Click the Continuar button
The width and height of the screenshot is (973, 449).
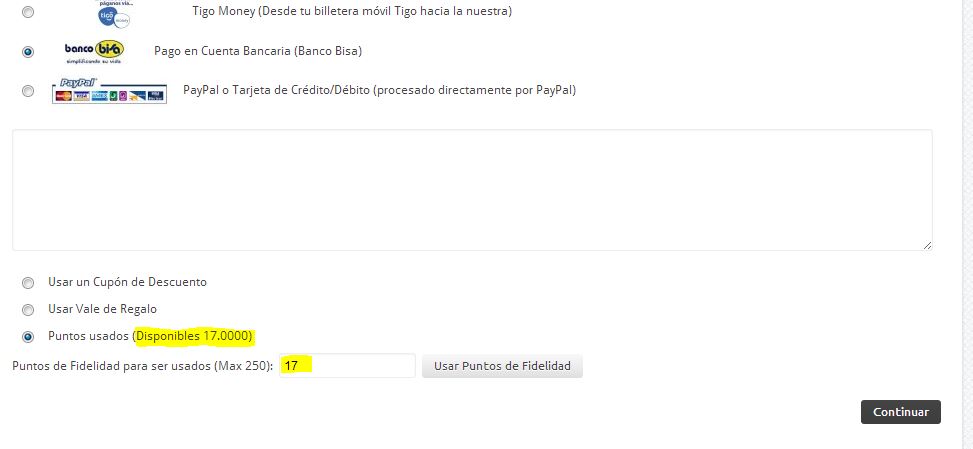point(900,412)
